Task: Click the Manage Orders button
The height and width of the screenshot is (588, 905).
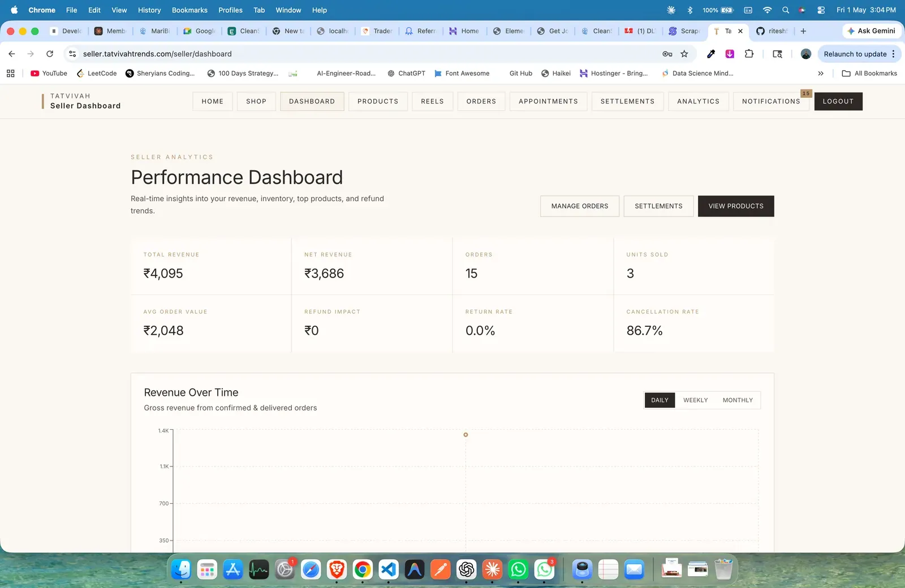Action: [x=580, y=206]
